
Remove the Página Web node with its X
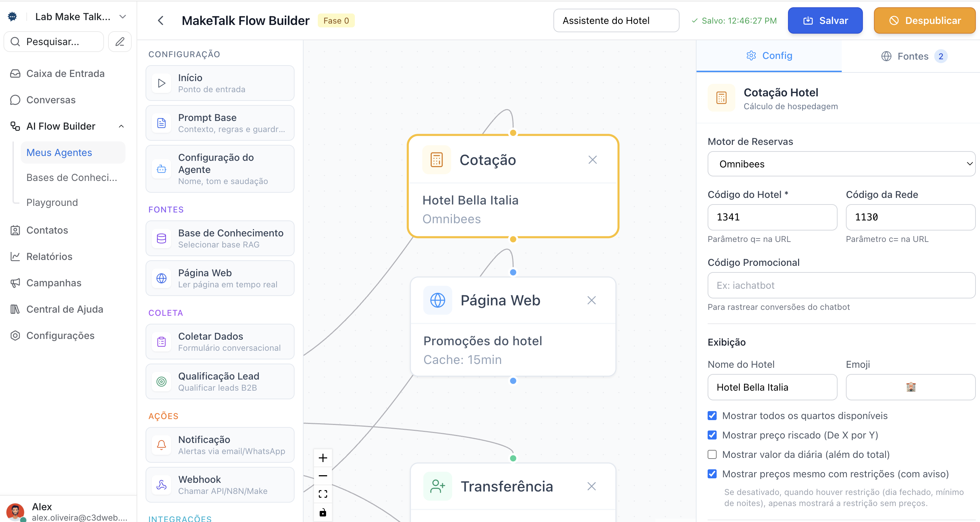[x=591, y=300]
